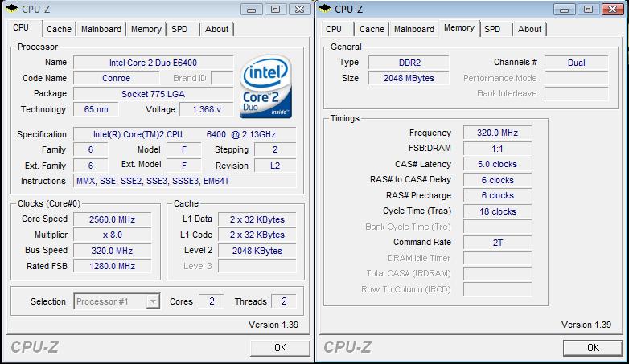Click the empty Row To Column (tRCD) field
Screen dimensions: 629x364
497,289
